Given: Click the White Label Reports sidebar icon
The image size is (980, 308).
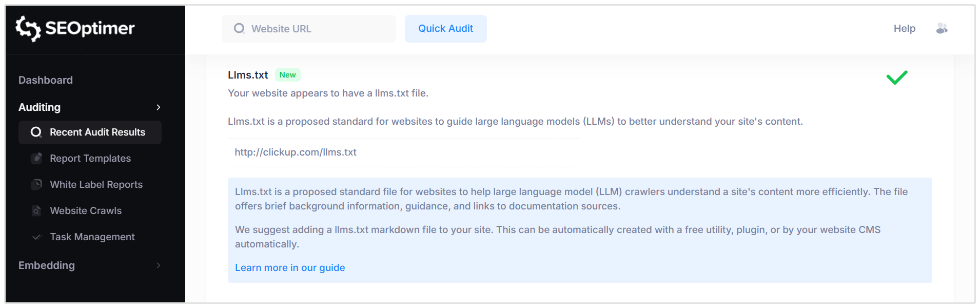Looking at the screenshot, I should [36, 184].
